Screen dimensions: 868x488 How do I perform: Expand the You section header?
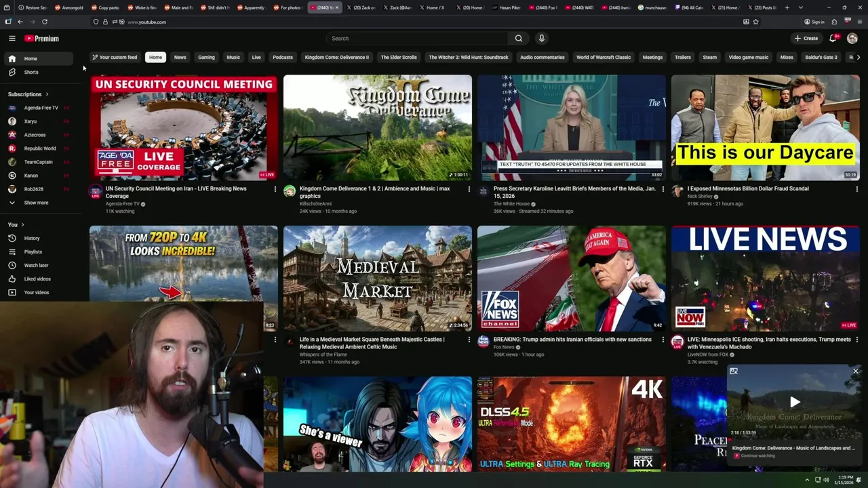click(16, 224)
